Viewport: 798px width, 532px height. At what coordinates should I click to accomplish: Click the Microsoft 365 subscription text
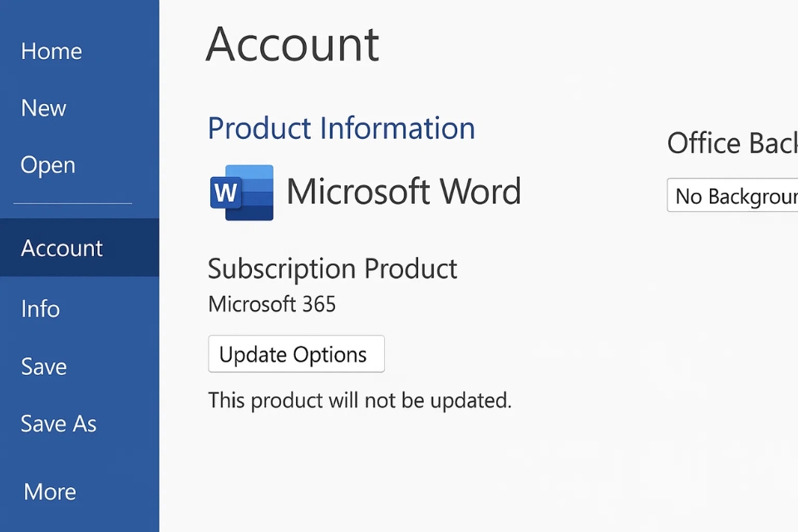point(272,304)
